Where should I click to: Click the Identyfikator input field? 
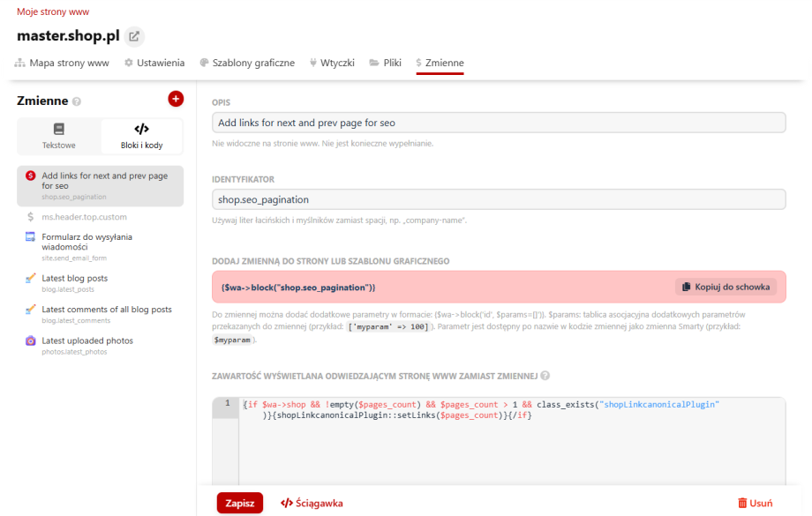(498, 199)
